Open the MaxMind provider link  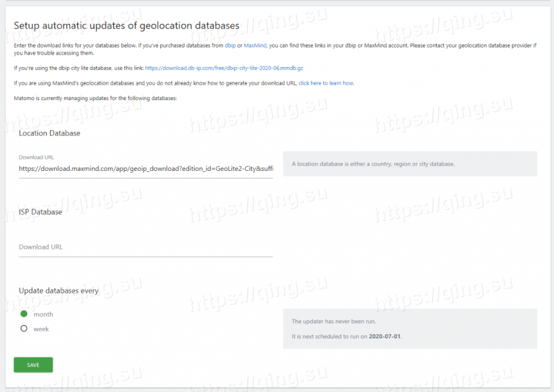coord(255,45)
